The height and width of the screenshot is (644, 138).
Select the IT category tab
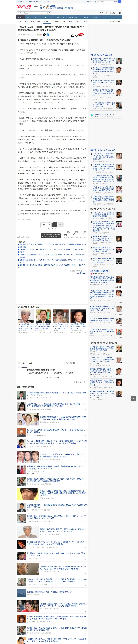(x=64, y=21)
